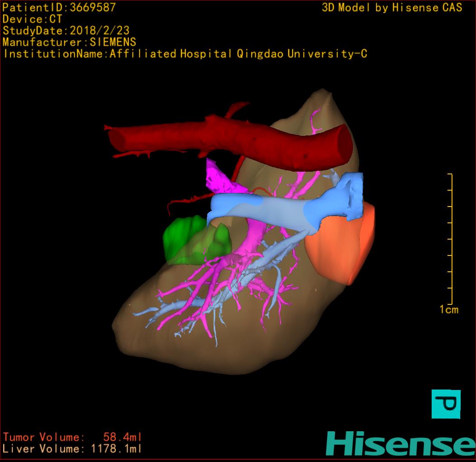The image size is (476, 462).
Task: Click the "3D Model by Hisense CAS" text
Action: 392,7
